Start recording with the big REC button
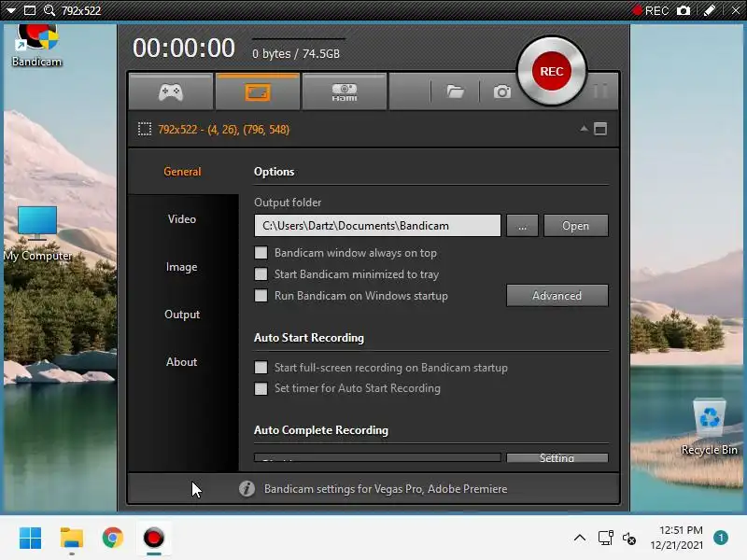The image size is (747, 560). point(552,72)
